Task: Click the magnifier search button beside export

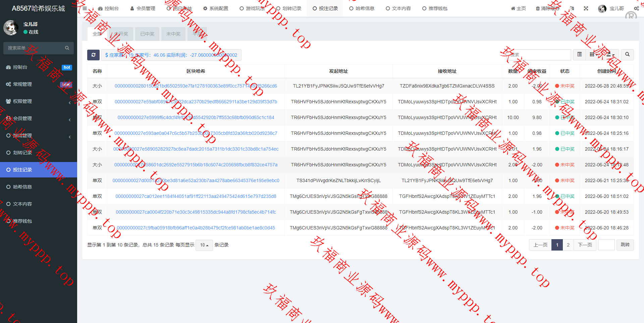Action: click(x=627, y=55)
